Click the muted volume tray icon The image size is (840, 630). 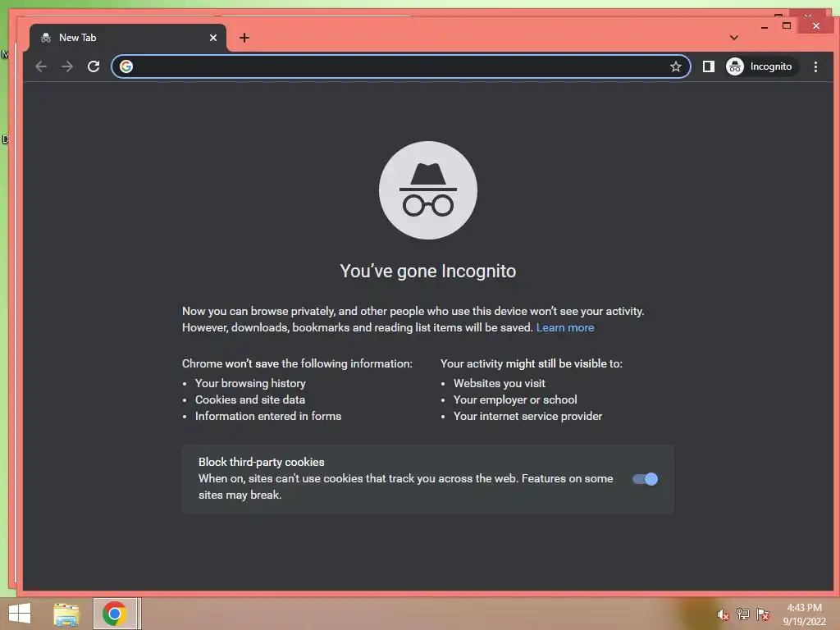(x=724, y=614)
